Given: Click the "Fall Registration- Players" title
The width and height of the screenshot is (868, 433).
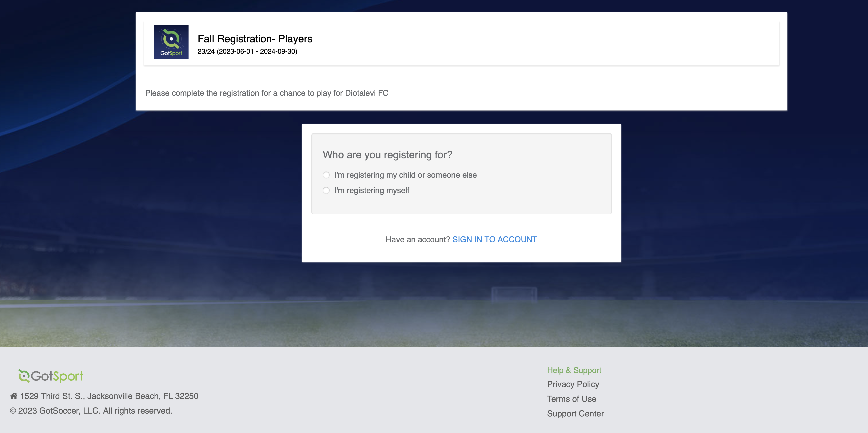Looking at the screenshot, I should [255, 39].
